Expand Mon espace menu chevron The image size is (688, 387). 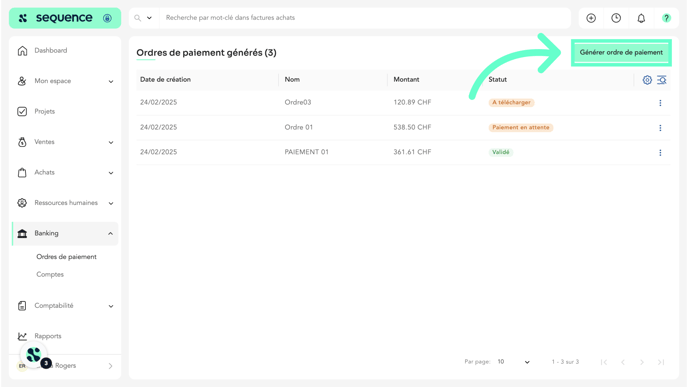point(111,81)
